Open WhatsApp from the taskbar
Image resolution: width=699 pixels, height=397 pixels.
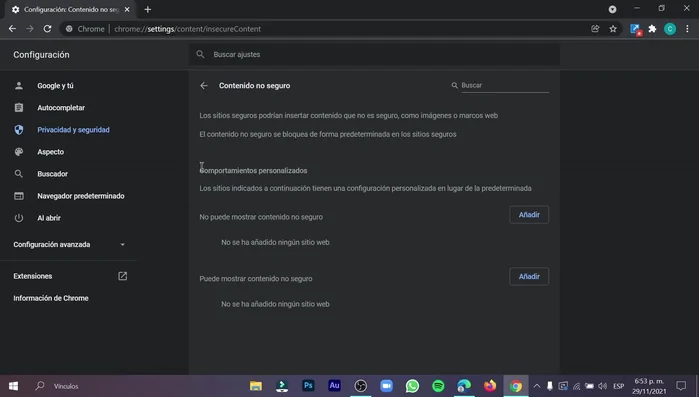point(412,386)
